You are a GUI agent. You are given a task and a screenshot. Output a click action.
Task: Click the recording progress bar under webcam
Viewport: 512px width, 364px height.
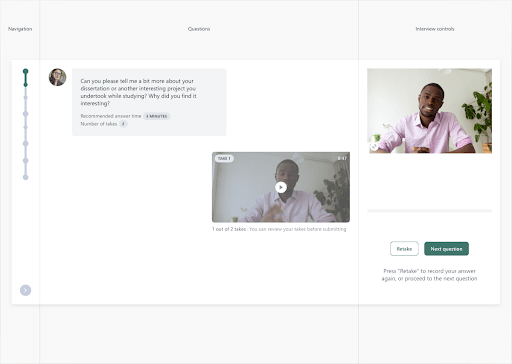coord(429,211)
